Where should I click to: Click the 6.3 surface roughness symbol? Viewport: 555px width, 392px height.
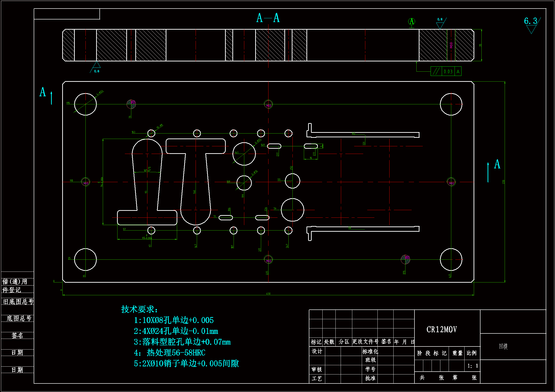click(531, 23)
